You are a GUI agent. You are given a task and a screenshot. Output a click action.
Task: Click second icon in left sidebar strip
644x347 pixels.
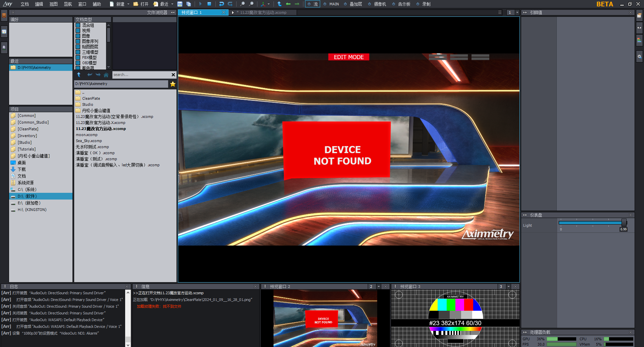[x=4, y=32]
